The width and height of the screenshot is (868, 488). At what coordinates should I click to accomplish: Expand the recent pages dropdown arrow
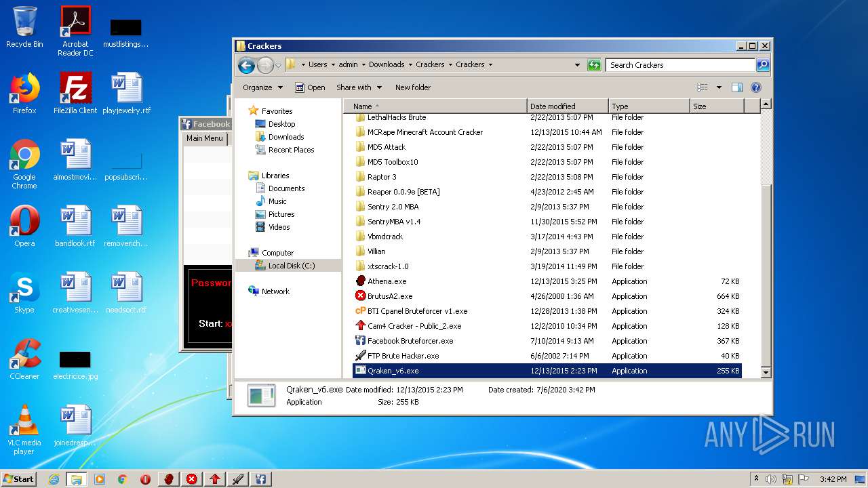click(x=278, y=66)
